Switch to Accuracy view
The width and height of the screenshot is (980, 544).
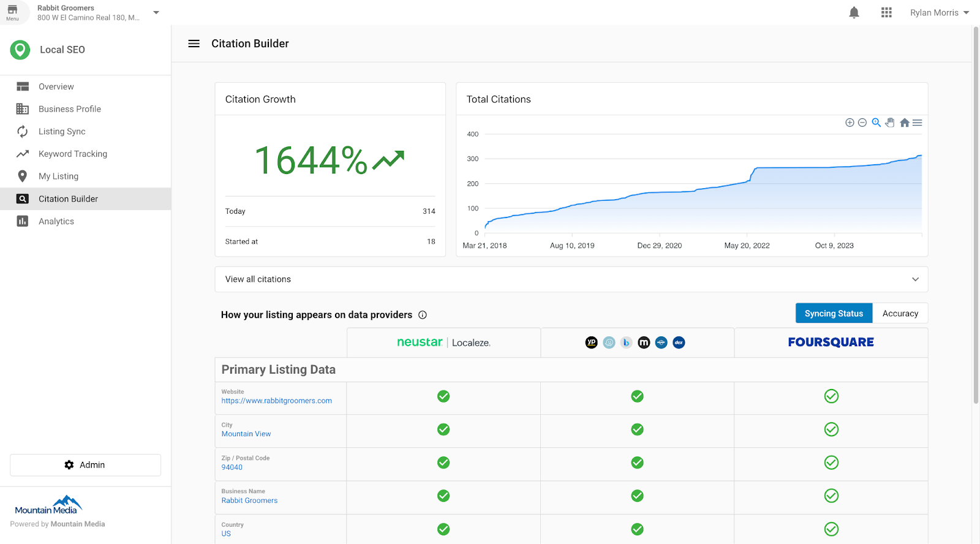click(x=900, y=313)
